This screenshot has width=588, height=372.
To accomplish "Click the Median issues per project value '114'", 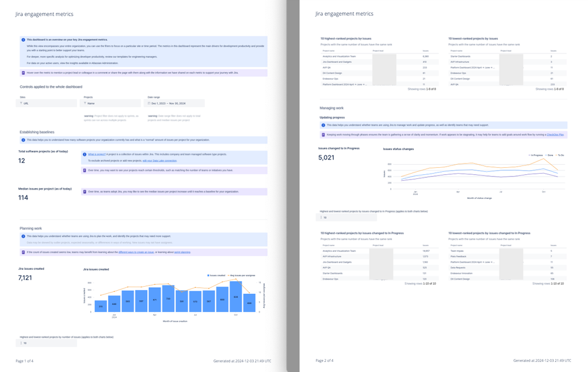I will [x=24, y=198].
